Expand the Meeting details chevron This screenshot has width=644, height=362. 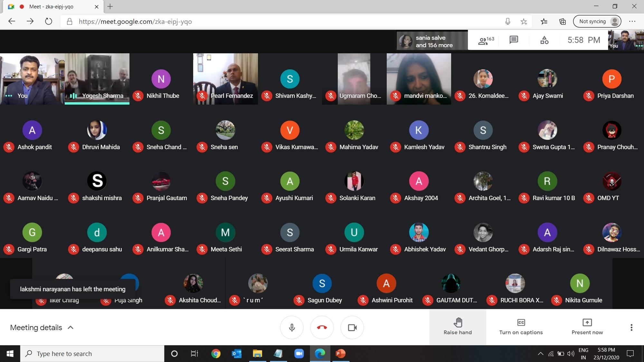(x=71, y=328)
